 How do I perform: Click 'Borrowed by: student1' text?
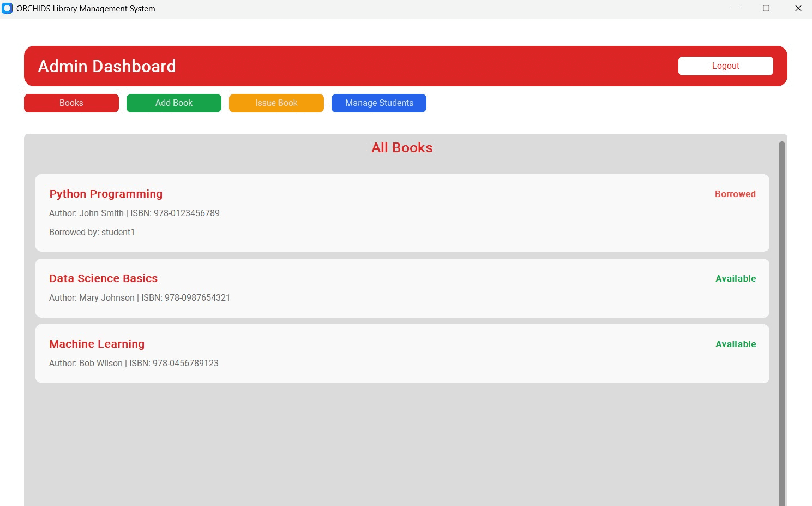click(92, 232)
